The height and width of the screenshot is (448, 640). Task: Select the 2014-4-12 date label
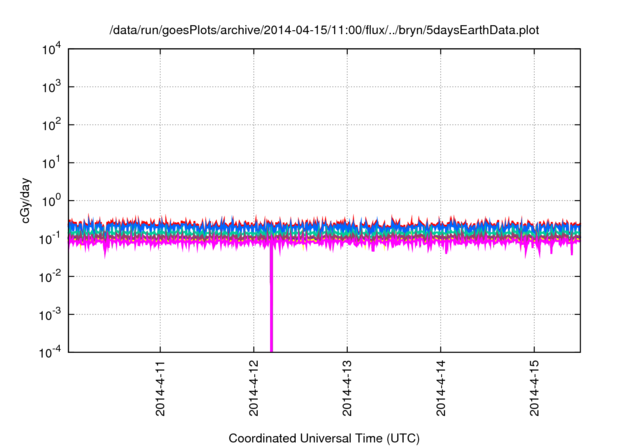(x=254, y=388)
